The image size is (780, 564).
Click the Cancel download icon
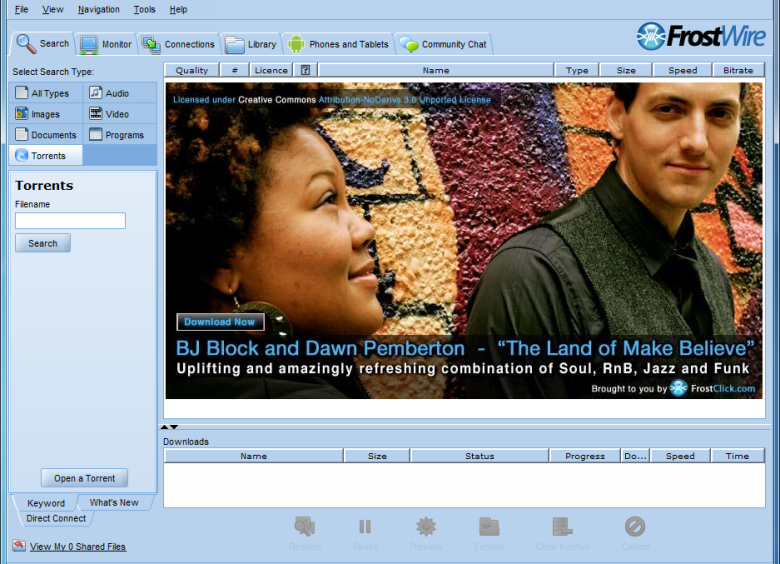coord(635,527)
